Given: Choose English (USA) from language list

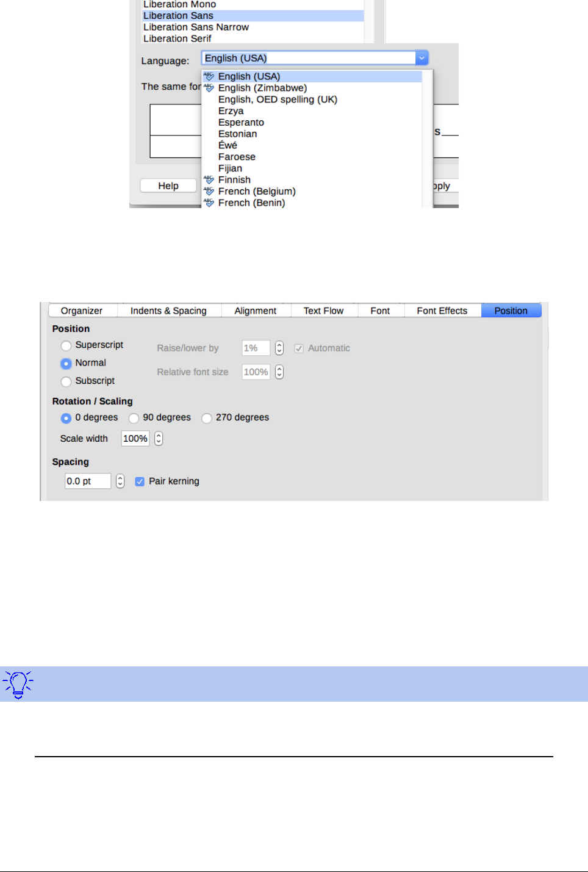Looking at the screenshot, I should (x=312, y=76).
